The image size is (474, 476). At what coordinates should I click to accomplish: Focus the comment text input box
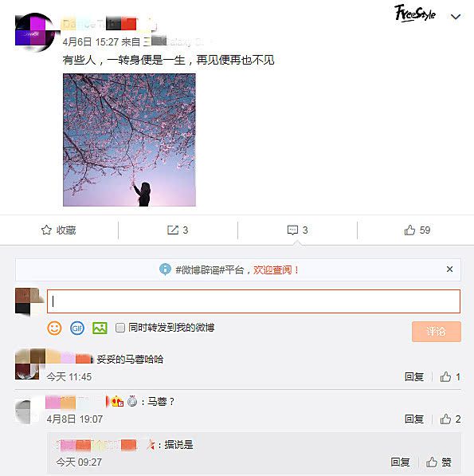pyautogui.click(x=253, y=301)
